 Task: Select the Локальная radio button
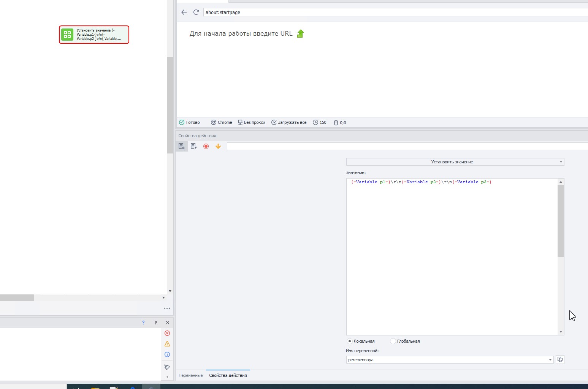point(350,341)
